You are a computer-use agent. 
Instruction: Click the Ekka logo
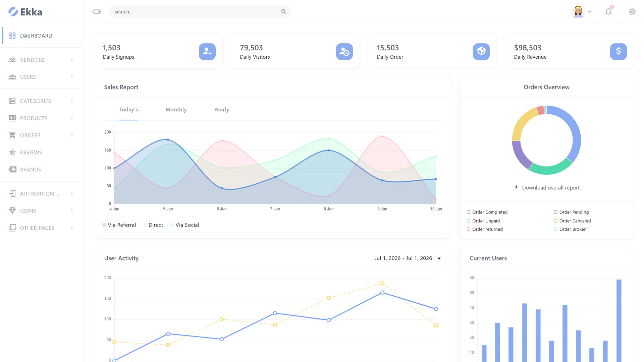pyautogui.click(x=25, y=12)
